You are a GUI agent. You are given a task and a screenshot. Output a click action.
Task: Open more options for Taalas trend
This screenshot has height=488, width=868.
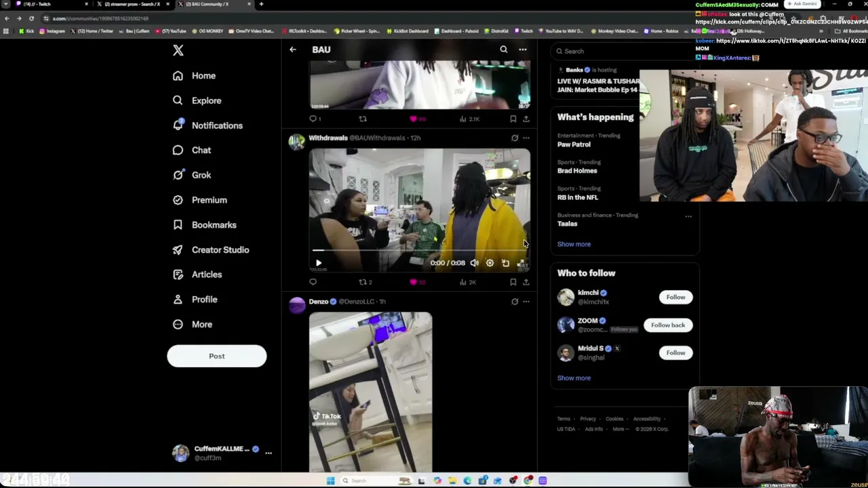[688, 216]
